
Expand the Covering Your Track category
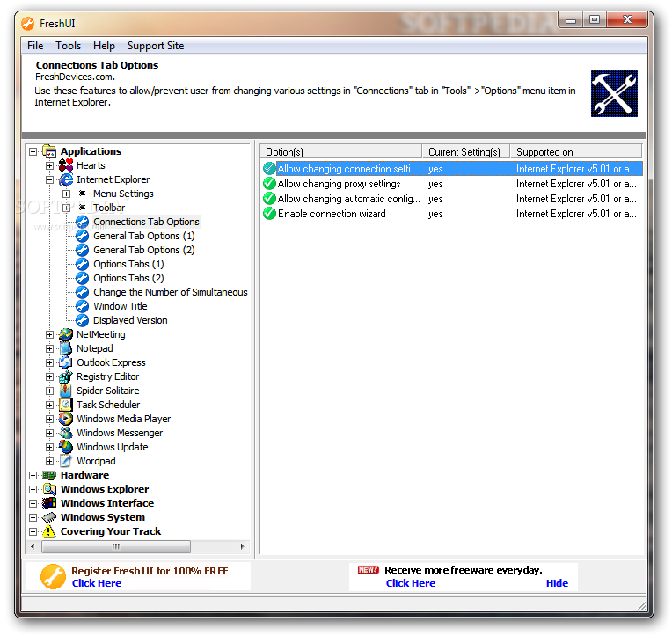point(33,532)
